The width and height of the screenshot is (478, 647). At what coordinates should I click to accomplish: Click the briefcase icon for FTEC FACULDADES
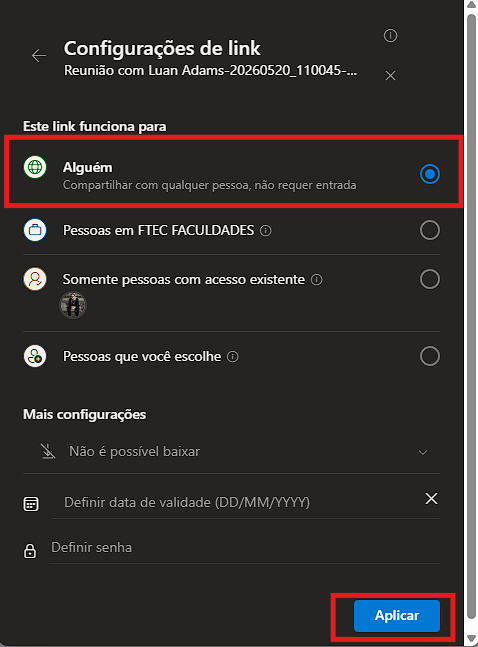[x=35, y=230]
